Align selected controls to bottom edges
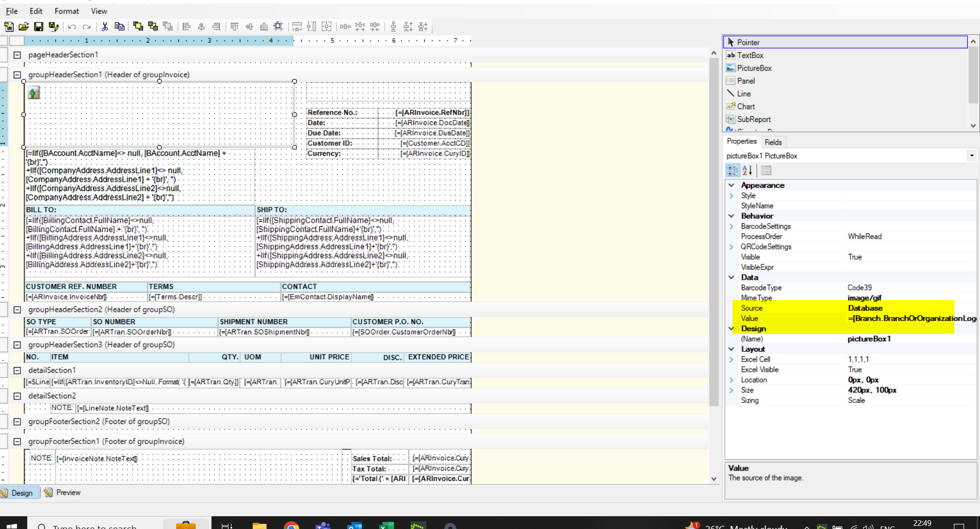 click(264, 27)
